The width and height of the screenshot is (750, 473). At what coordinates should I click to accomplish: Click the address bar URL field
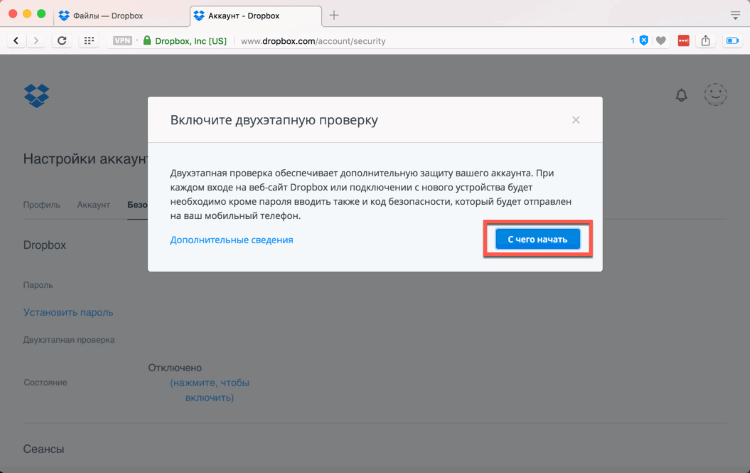click(400, 41)
